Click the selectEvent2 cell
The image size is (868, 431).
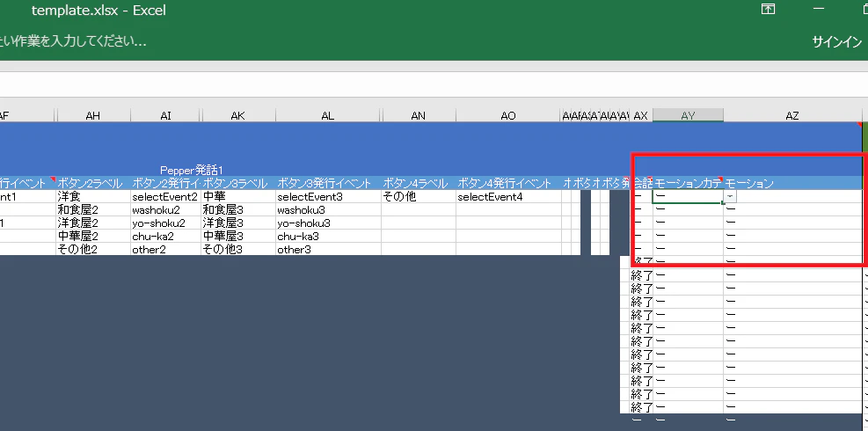[165, 197]
